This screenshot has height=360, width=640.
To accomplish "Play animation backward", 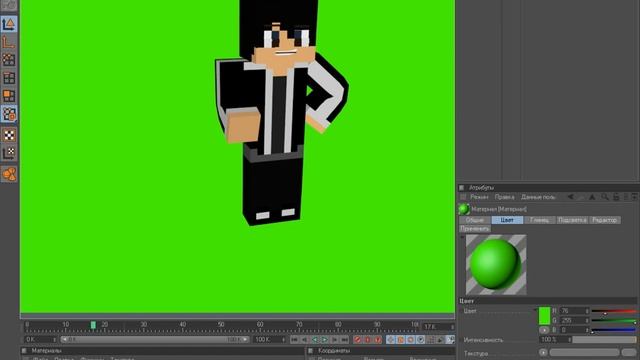I will click(315, 340).
